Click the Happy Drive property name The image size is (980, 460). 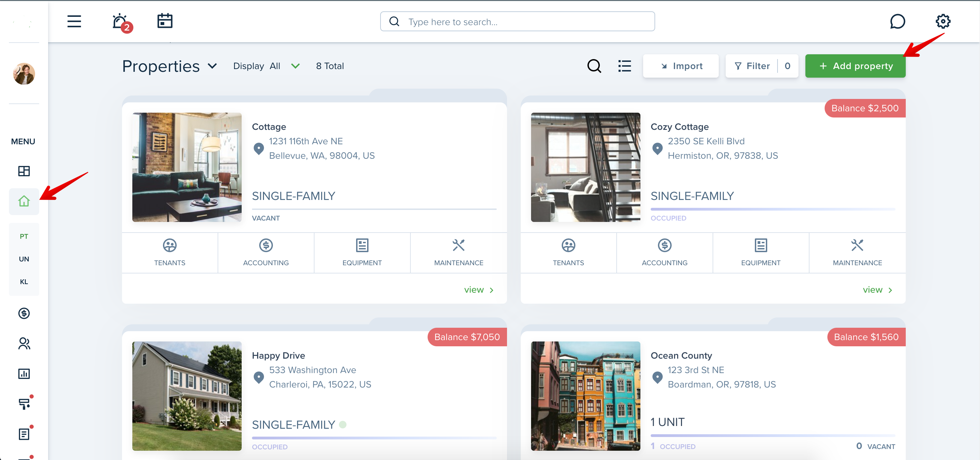pos(278,356)
